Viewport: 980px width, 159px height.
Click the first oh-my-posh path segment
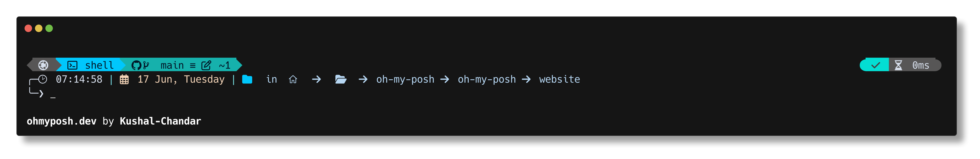(405, 79)
